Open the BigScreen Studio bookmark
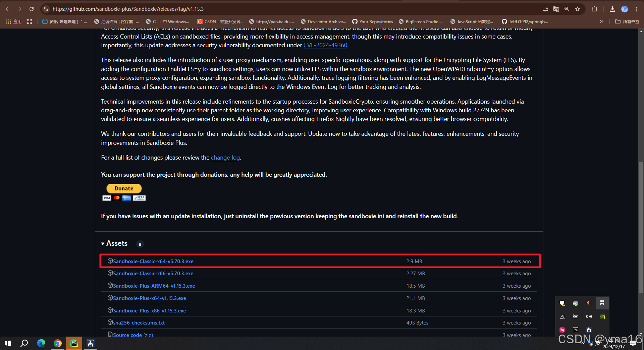The height and width of the screenshot is (350, 644). pyautogui.click(x=420, y=21)
